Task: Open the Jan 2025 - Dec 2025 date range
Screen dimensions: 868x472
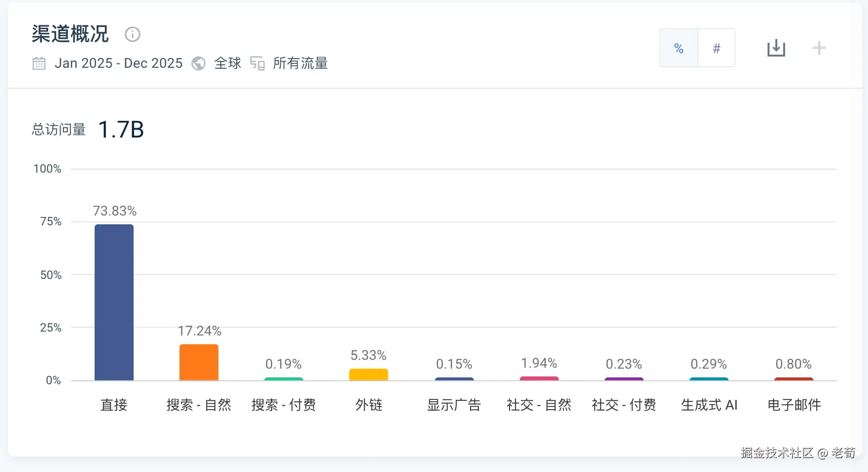Action: (118, 63)
